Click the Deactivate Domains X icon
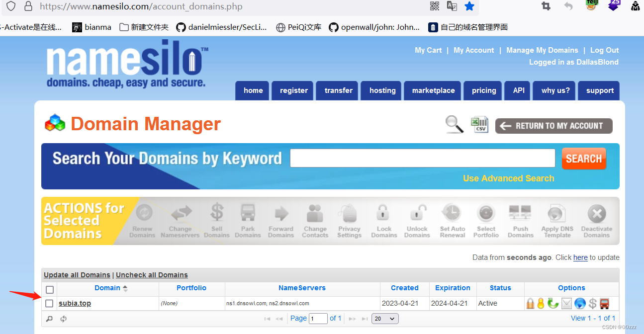Image resolution: width=644 pixels, height=334 pixels. [597, 214]
